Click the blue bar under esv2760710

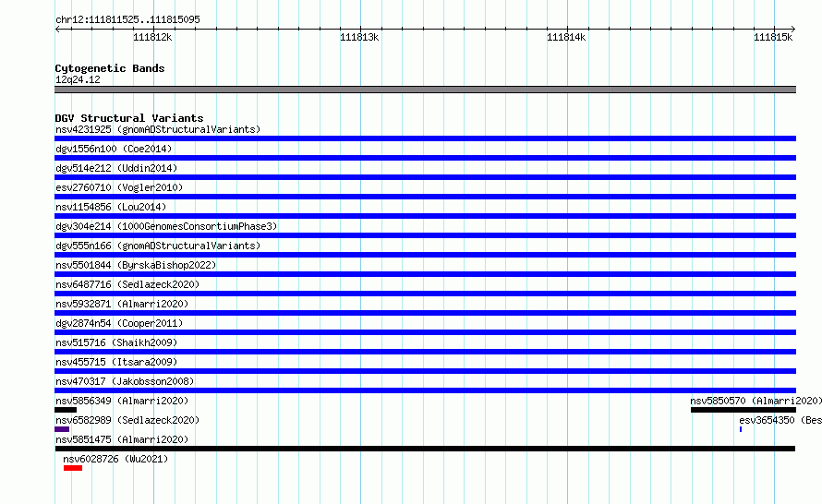click(x=425, y=197)
